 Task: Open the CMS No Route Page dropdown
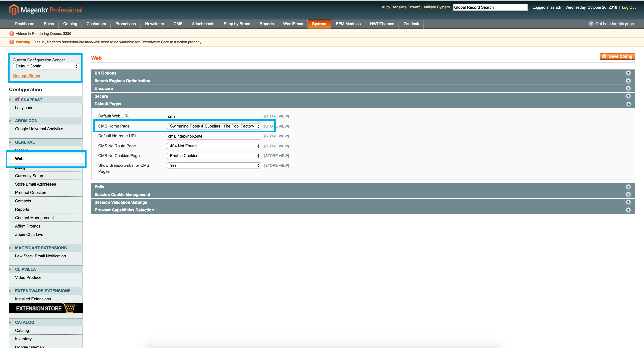pyautogui.click(x=214, y=146)
